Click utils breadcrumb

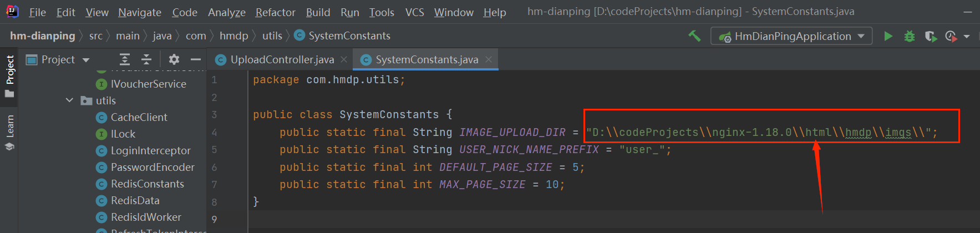coord(272,36)
